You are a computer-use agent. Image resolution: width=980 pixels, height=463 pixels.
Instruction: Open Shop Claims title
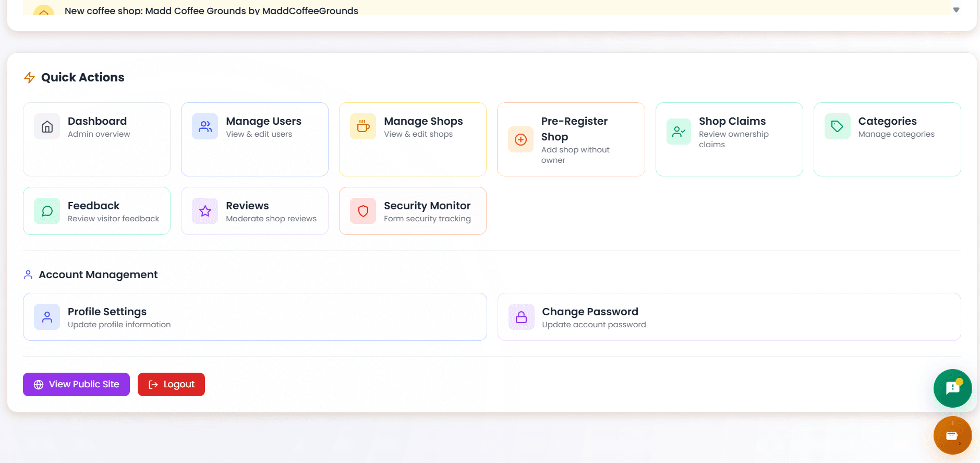[x=732, y=121]
